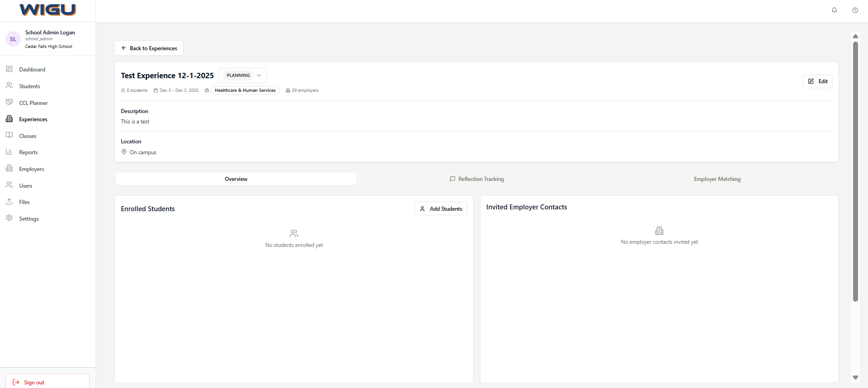This screenshot has width=868, height=388.
Task: Click the Settings gear icon
Action: [x=9, y=218]
